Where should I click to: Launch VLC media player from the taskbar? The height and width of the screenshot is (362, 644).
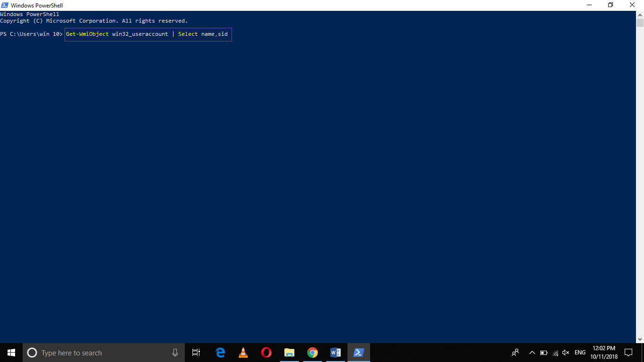point(243,352)
